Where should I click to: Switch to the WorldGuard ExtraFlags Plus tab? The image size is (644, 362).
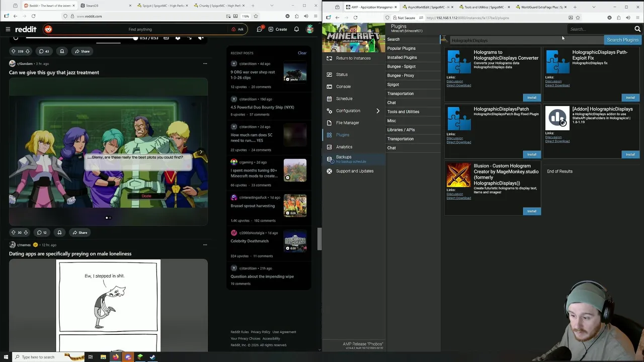(x=541, y=7)
